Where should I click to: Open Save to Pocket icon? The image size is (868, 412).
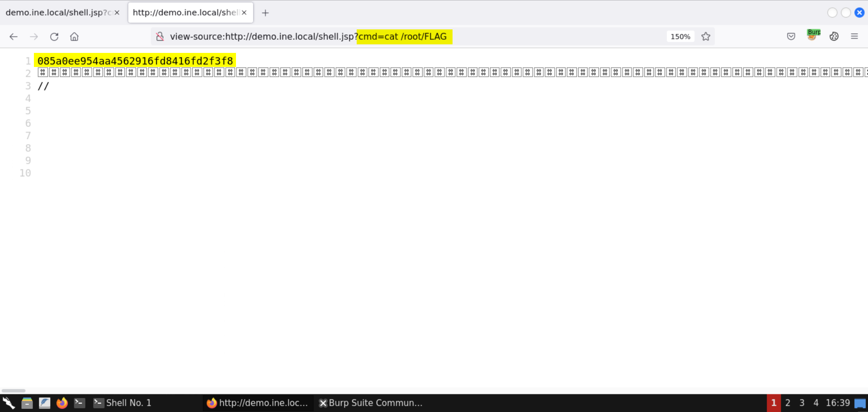pos(791,37)
